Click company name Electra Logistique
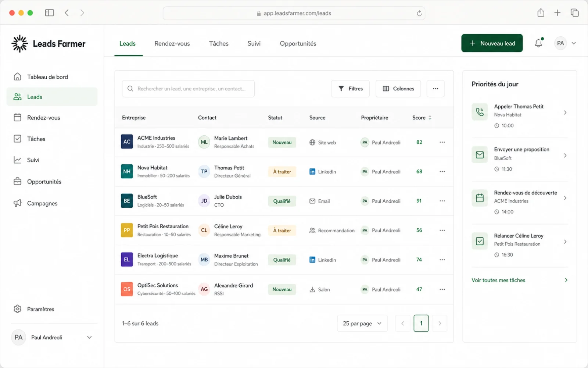 (158, 256)
